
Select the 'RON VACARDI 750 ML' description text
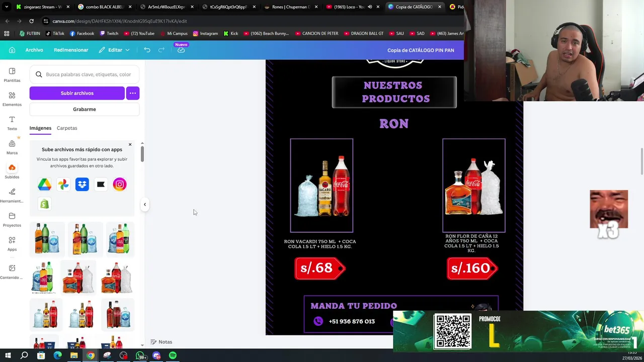(320, 244)
